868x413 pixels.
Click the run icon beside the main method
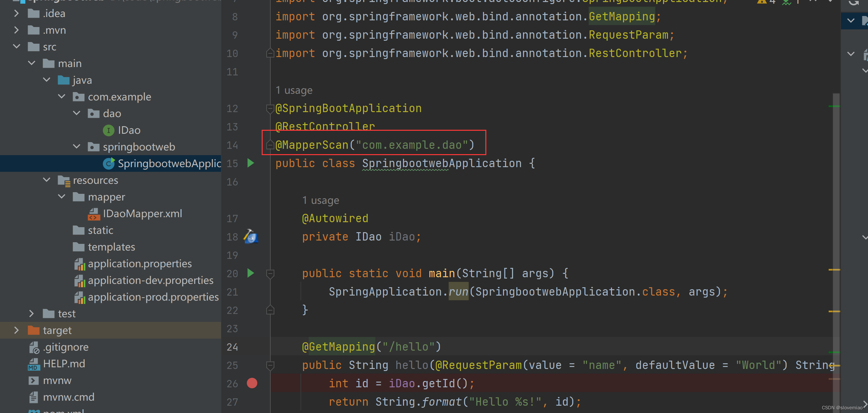tap(250, 274)
